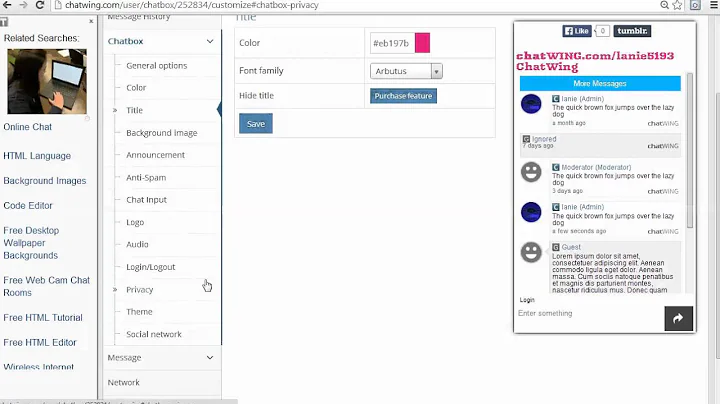720x404 pixels.
Task: Collapse the Chatbox section chevron
Action: [x=210, y=41]
